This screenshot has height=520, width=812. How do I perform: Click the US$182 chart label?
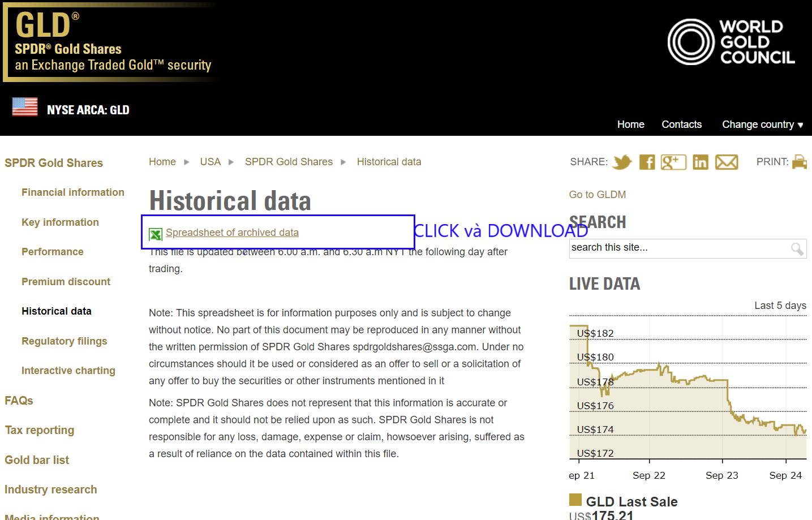coord(595,333)
